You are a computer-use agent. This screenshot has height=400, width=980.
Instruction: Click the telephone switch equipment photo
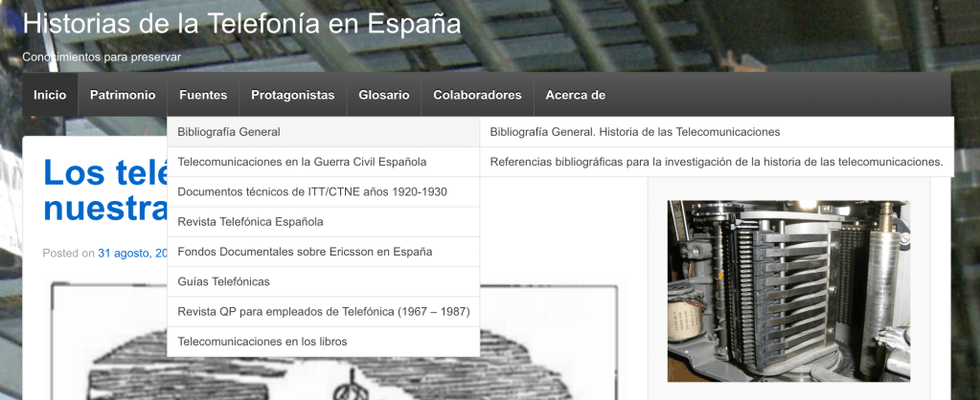pyautogui.click(x=787, y=290)
